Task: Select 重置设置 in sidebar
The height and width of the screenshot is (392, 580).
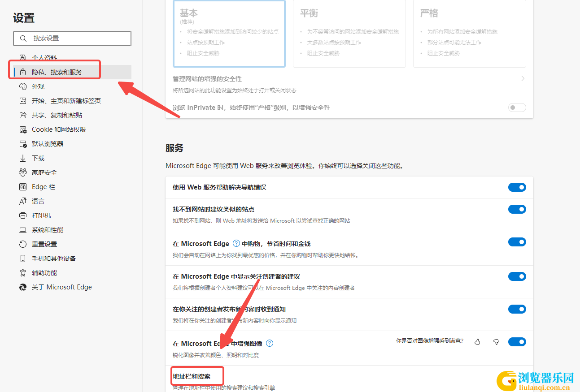Action: coord(72,244)
